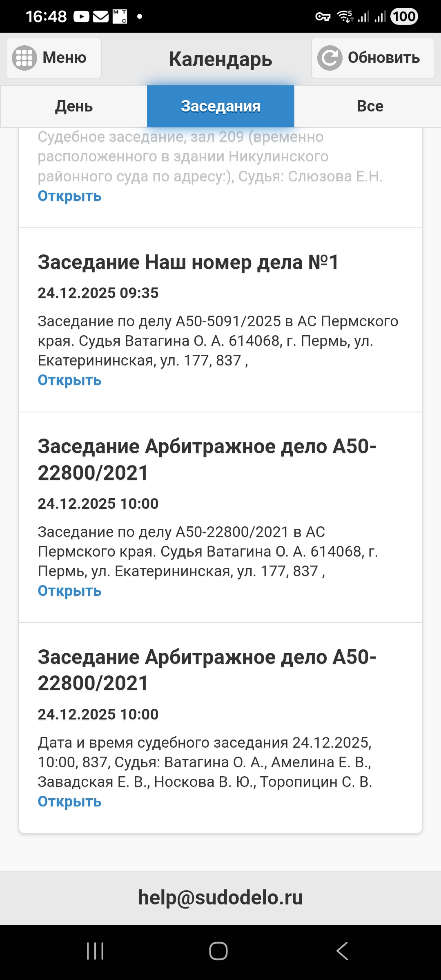Tap the Обновить button label
The image size is (441, 980).
point(383,58)
